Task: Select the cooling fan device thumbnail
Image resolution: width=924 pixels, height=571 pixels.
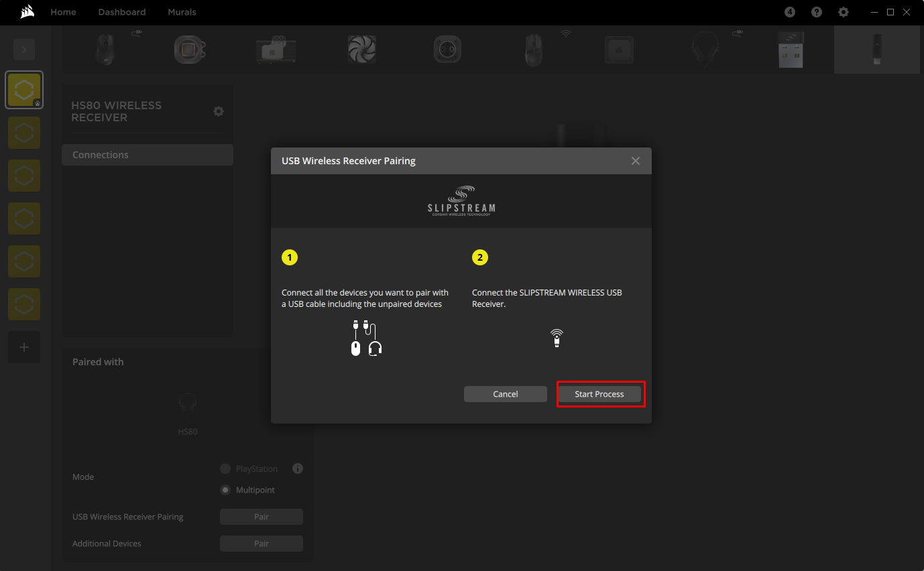Action: [x=361, y=50]
